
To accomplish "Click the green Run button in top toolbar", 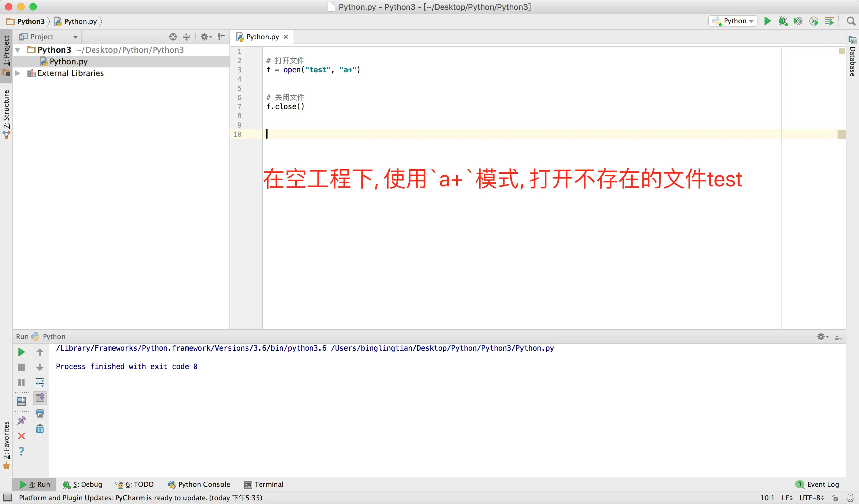I will click(x=767, y=21).
